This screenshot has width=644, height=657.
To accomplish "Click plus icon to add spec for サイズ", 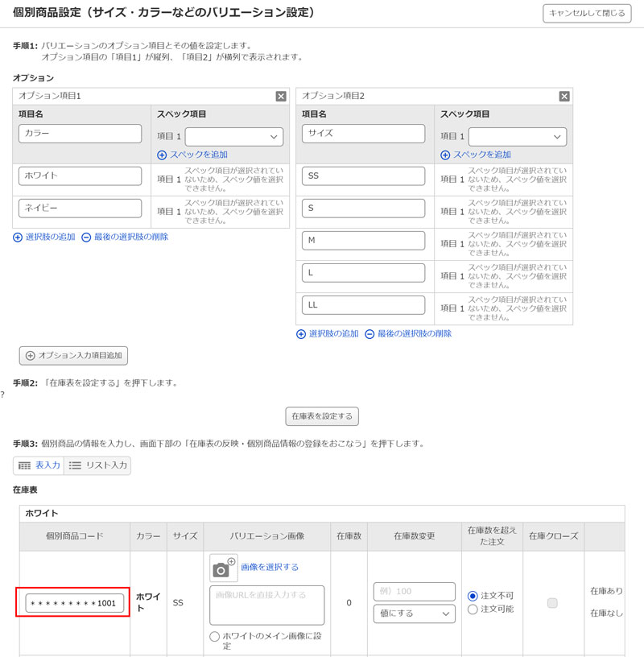I will 445,155.
